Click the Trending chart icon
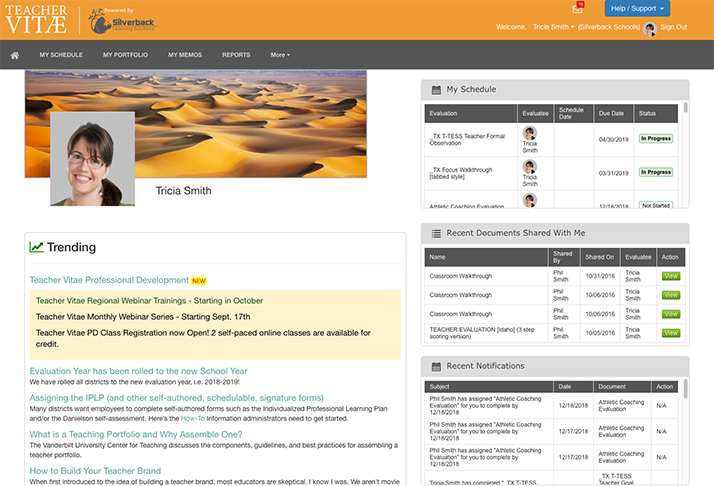Screen dimensions: 714x486 click(x=37, y=247)
